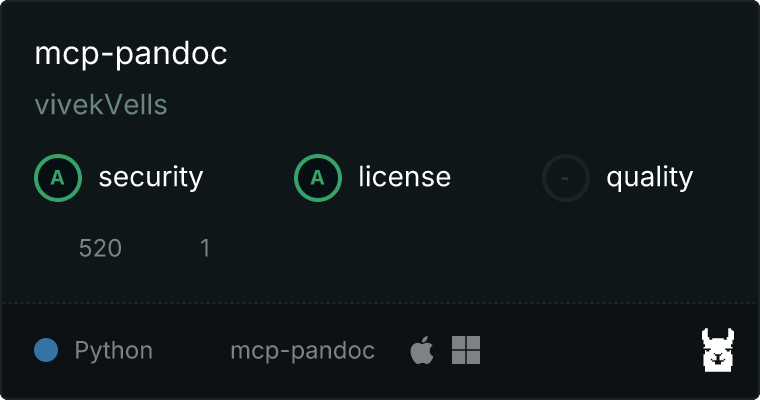Select the quality label
This screenshot has height=400, width=760.
pyautogui.click(x=649, y=177)
